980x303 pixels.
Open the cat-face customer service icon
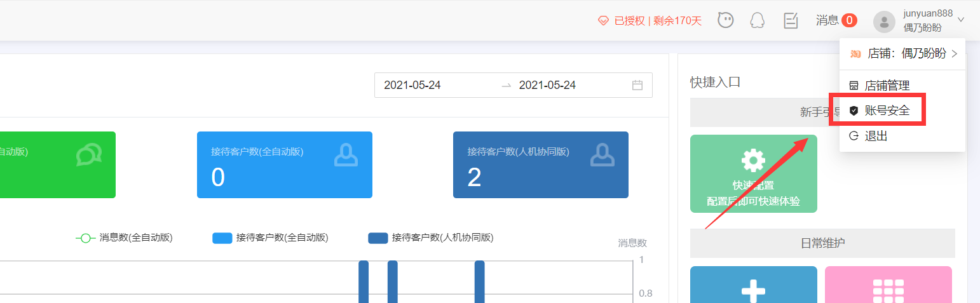[x=725, y=20]
